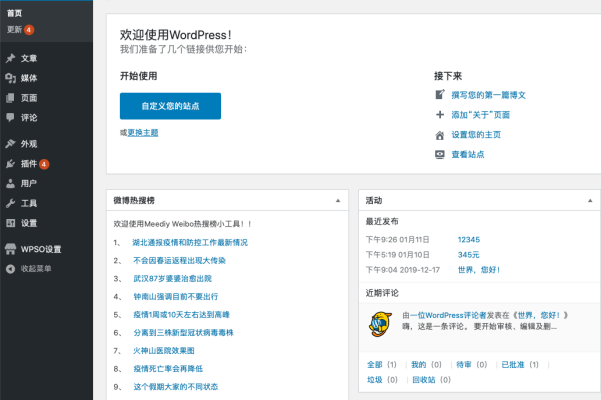Open the WPSO设置 menu item
Image resolution: width=601 pixels, height=400 pixels.
pyautogui.click(x=41, y=249)
